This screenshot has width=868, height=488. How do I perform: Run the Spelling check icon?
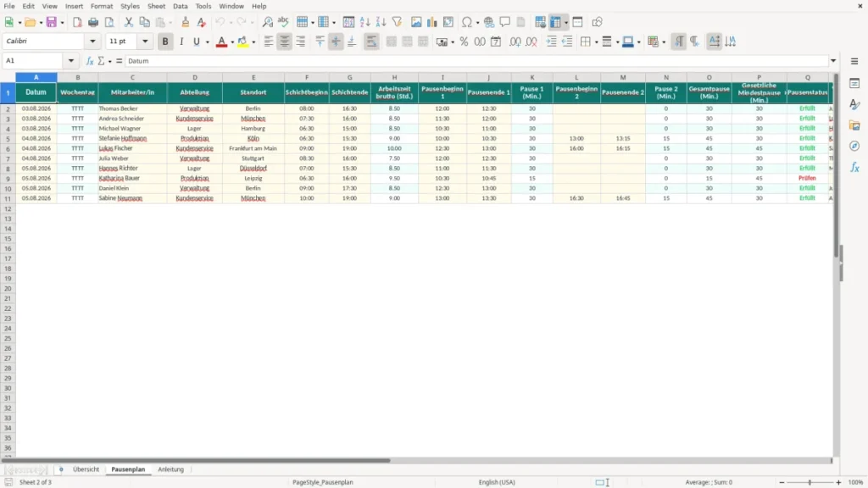point(283,22)
